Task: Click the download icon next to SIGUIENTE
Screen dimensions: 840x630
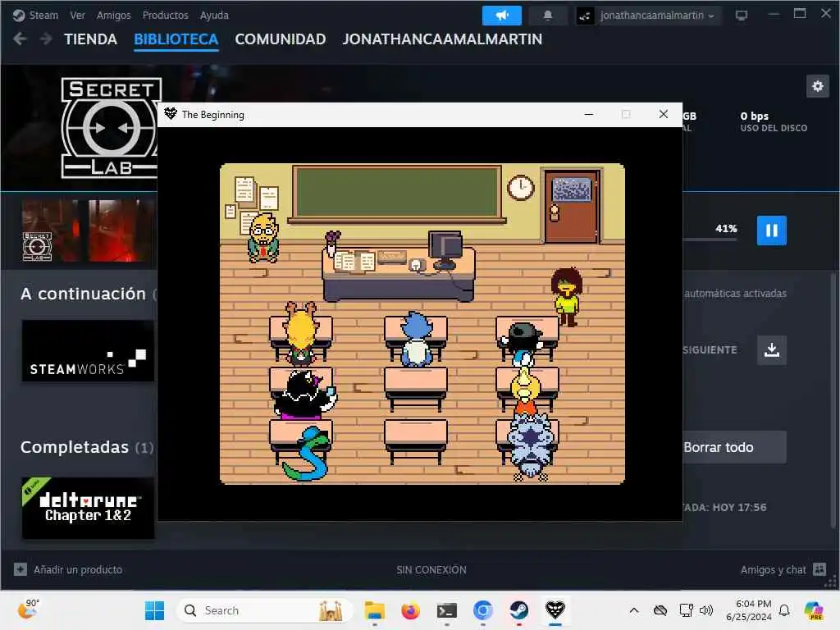Action: (771, 350)
